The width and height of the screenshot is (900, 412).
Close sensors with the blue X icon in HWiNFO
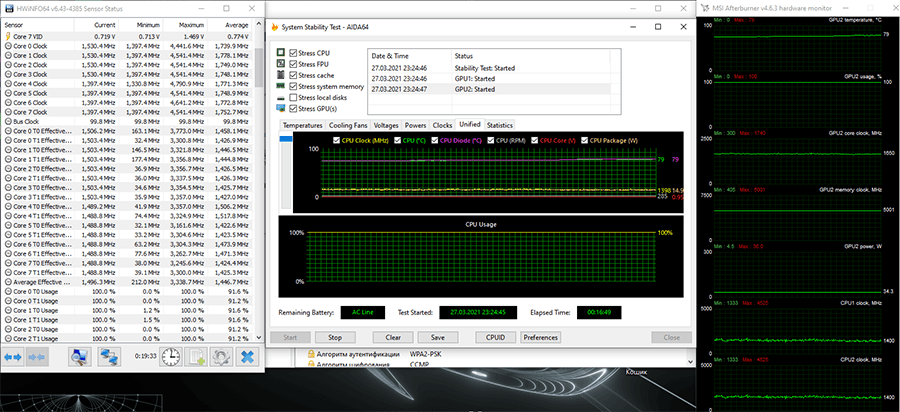[247, 356]
